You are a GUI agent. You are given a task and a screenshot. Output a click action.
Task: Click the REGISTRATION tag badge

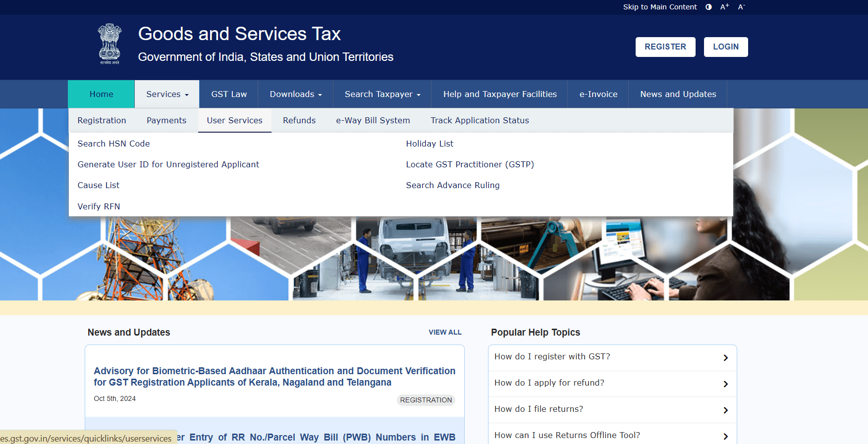coord(426,400)
